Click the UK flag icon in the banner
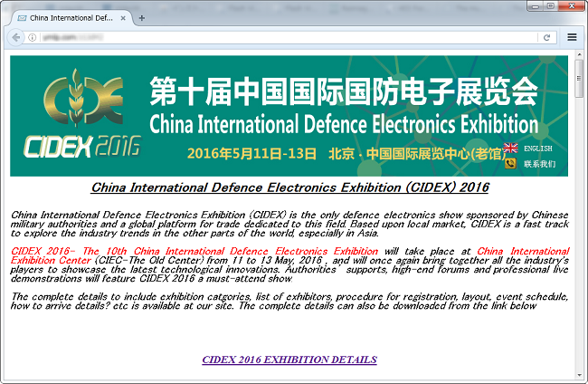588x384 pixels. (511, 149)
